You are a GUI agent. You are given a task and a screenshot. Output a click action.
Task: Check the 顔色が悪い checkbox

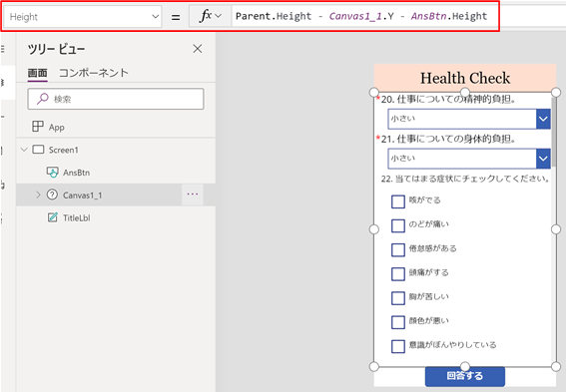point(398,322)
